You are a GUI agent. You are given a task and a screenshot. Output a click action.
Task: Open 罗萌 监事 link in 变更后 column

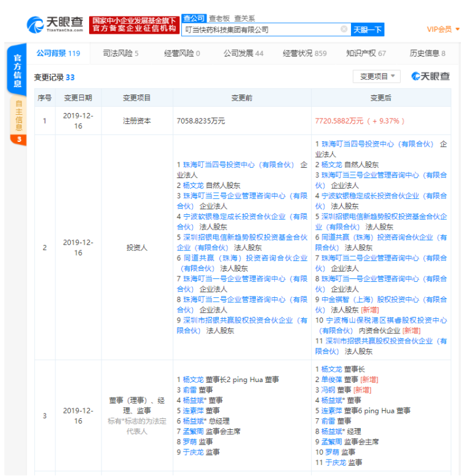(x=332, y=452)
